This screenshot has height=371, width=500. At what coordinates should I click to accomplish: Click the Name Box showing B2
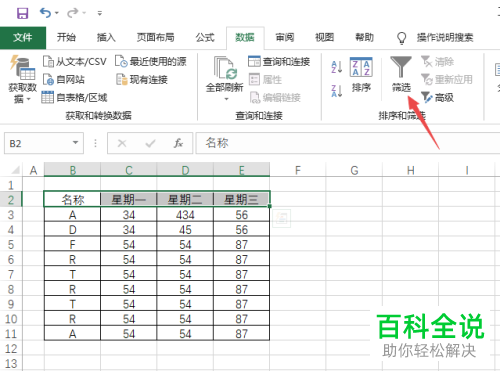coord(37,143)
